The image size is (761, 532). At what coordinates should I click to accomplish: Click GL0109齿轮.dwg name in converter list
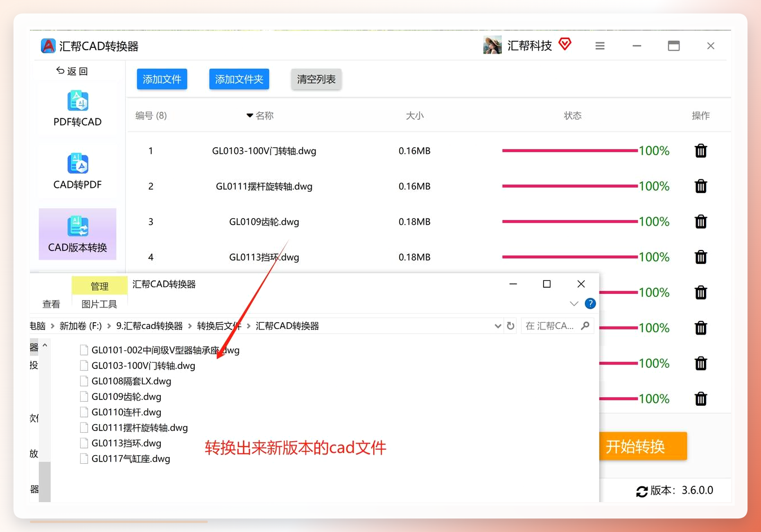(264, 222)
